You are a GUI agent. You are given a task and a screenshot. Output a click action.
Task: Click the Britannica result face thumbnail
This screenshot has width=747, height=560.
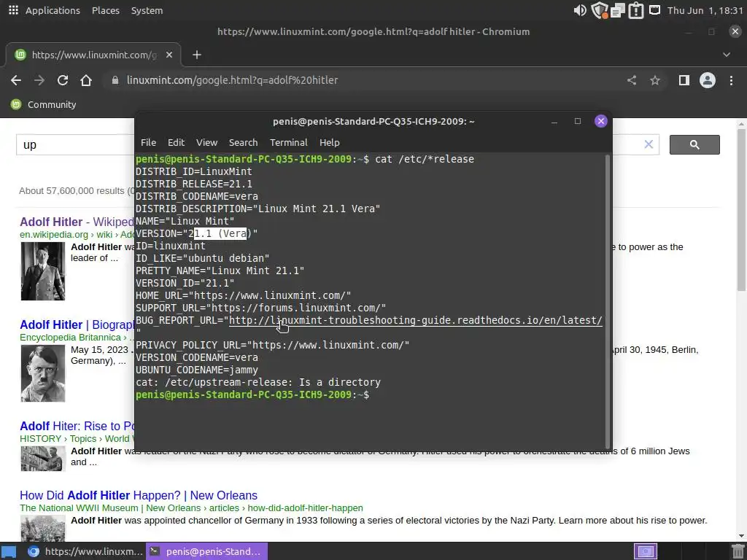pos(43,373)
